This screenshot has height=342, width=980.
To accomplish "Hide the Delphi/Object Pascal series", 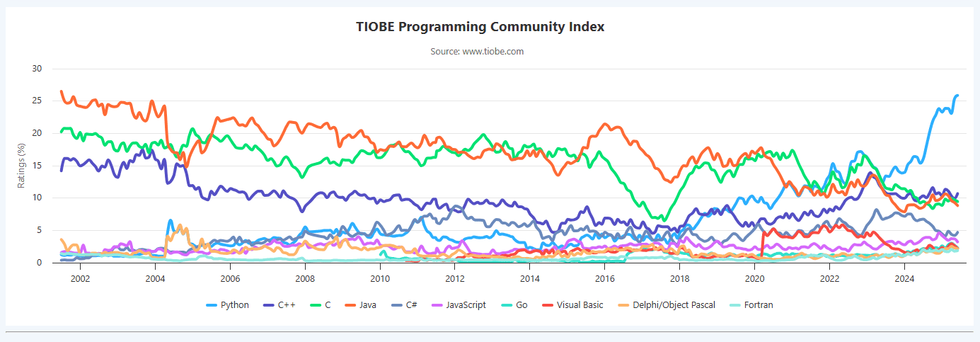I will pos(667,305).
